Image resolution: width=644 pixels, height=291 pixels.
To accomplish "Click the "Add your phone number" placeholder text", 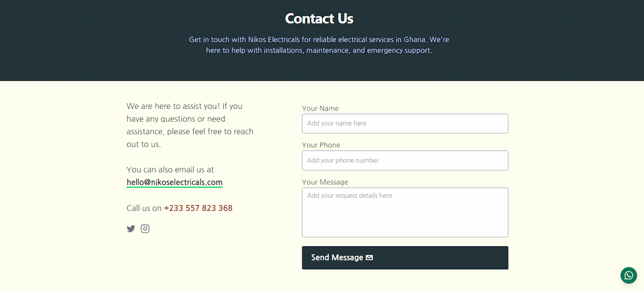I will (343, 160).
